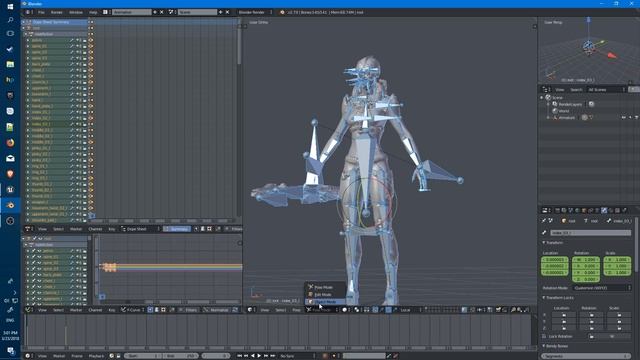Image resolution: width=640 pixels, height=360 pixels.
Task: Open the File menu
Action: tap(41, 12)
